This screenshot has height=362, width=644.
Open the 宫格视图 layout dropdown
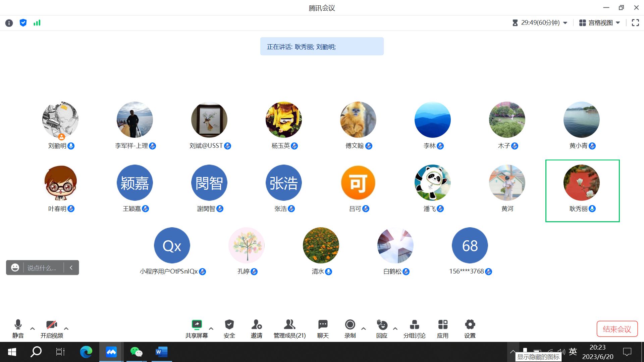point(600,23)
